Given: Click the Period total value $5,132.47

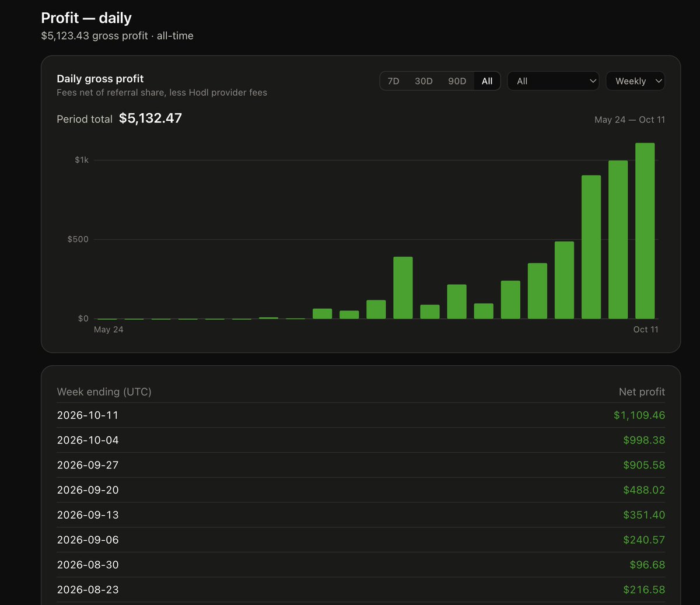Looking at the screenshot, I should (x=150, y=118).
